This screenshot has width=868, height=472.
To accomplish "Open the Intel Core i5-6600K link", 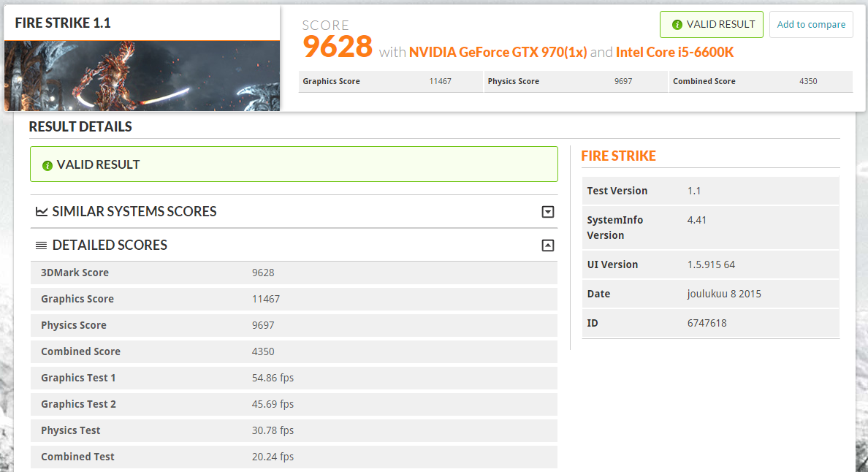I will [x=674, y=53].
